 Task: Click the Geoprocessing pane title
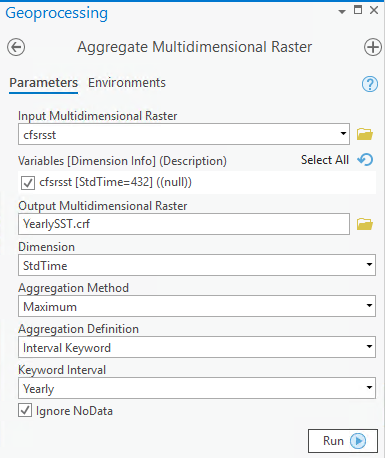click(x=57, y=13)
